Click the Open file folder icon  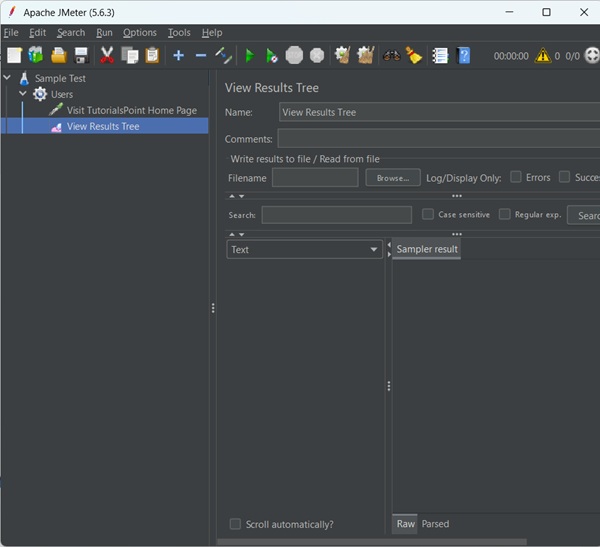pyautogui.click(x=59, y=56)
